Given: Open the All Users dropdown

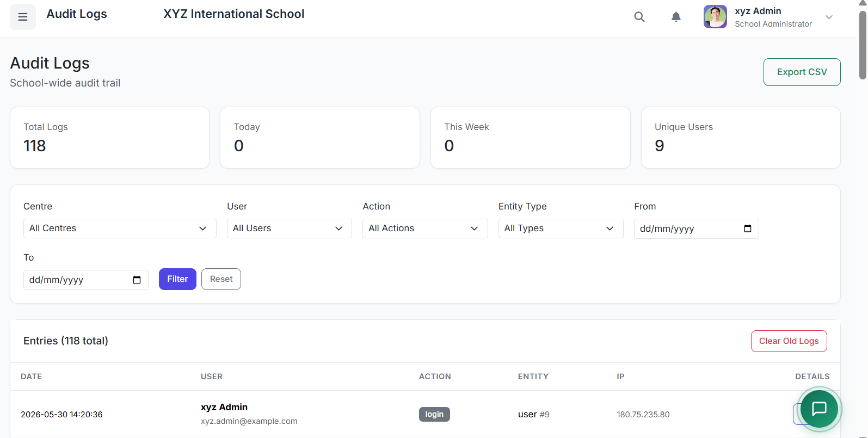Looking at the screenshot, I should tap(290, 229).
